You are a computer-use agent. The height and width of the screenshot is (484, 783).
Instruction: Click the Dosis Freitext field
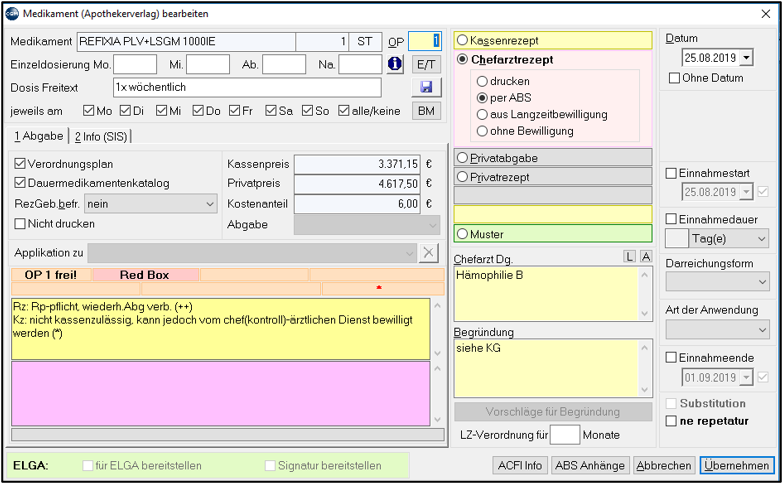247,87
